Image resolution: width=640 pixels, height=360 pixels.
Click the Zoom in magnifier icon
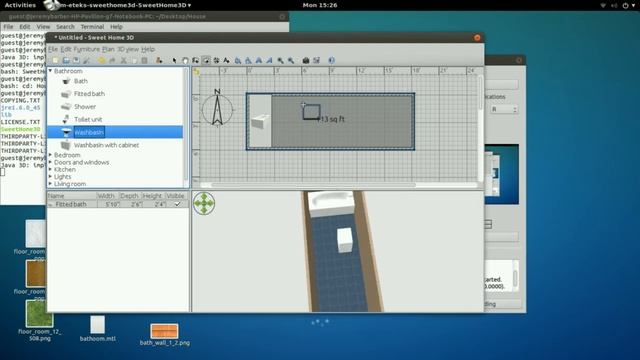tap(280, 60)
